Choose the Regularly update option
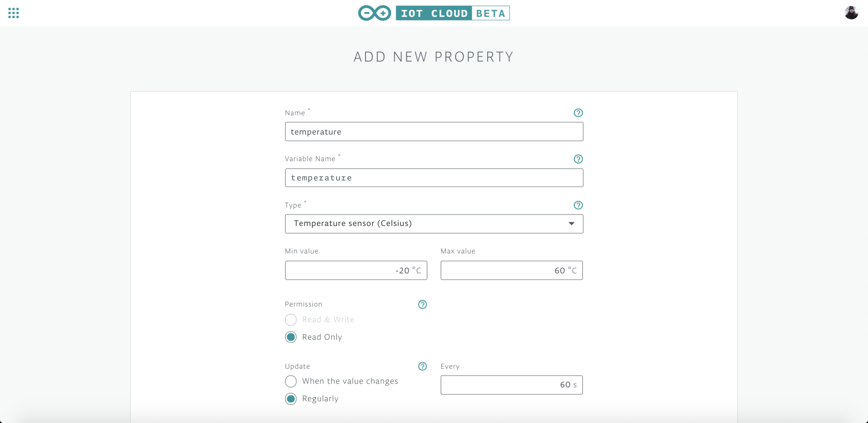The image size is (868, 423). point(291,399)
